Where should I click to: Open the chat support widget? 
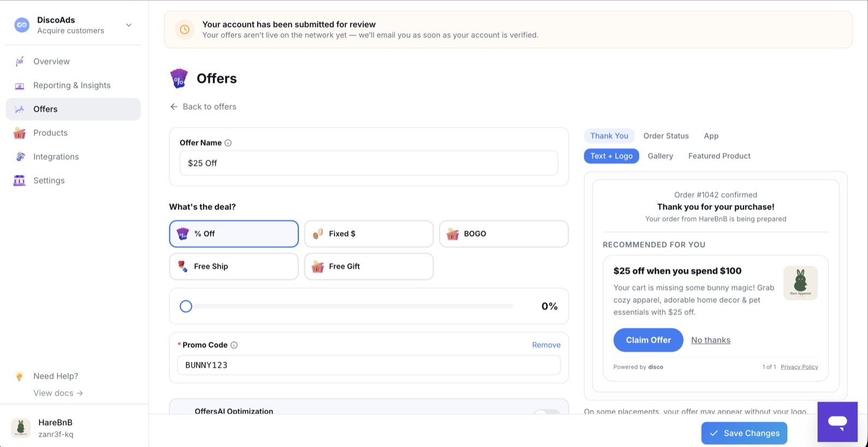(x=837, y=422)
